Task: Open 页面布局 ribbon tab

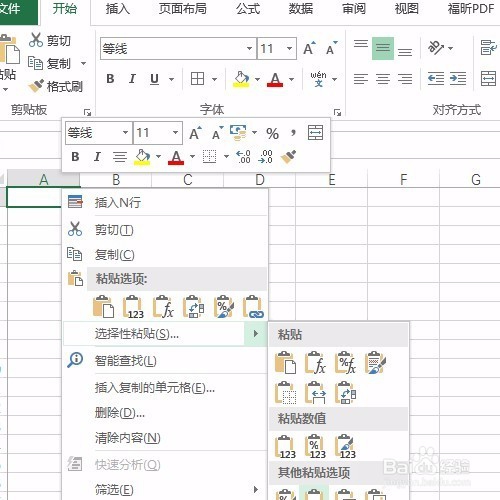Action: click(182, 9)
